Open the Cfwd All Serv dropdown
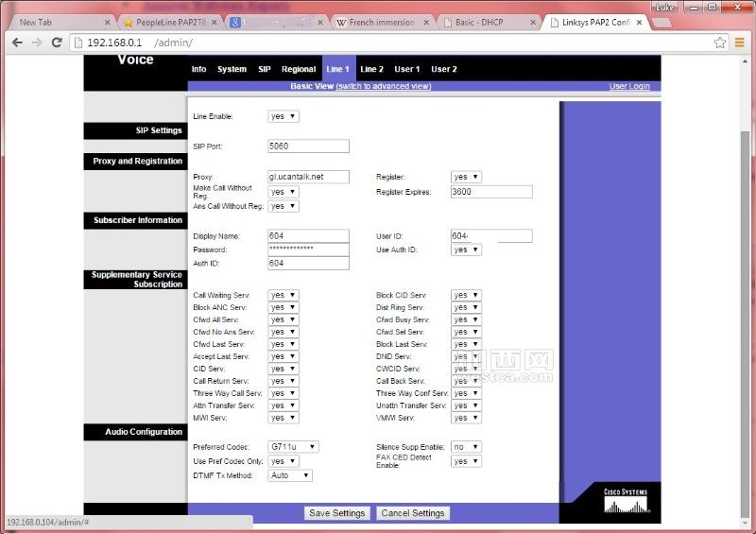Image resolution: width=756 pixels, height=534 pixels. tap(283, 319)
